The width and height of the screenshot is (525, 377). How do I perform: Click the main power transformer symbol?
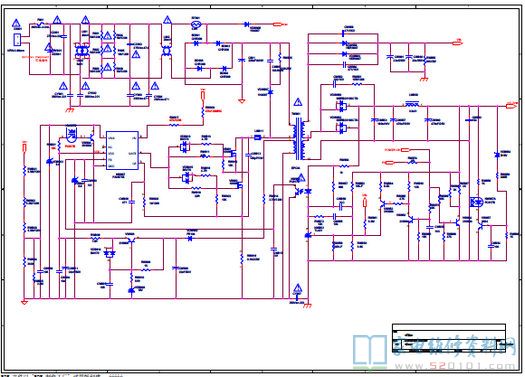(299, 139)
